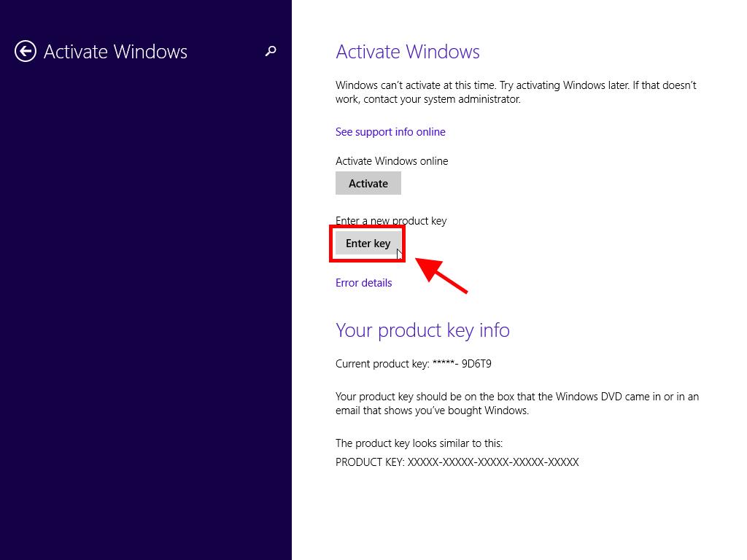Click the Activate button
747x560 pixels.
pos(368,183)
